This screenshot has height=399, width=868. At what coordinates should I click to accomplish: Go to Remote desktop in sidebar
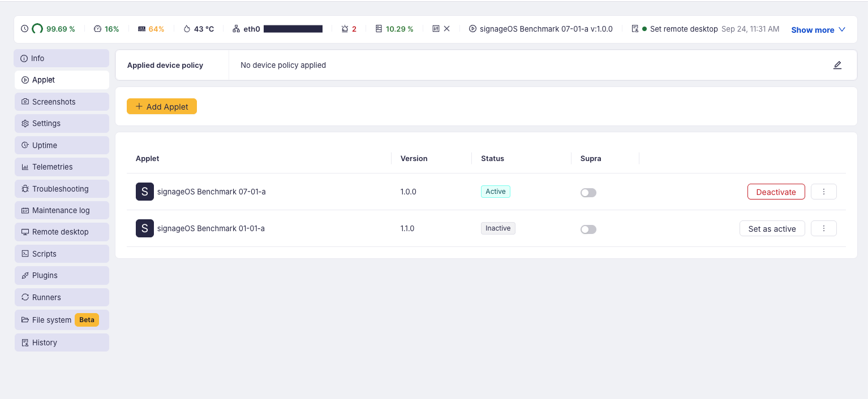pos(62,232)
